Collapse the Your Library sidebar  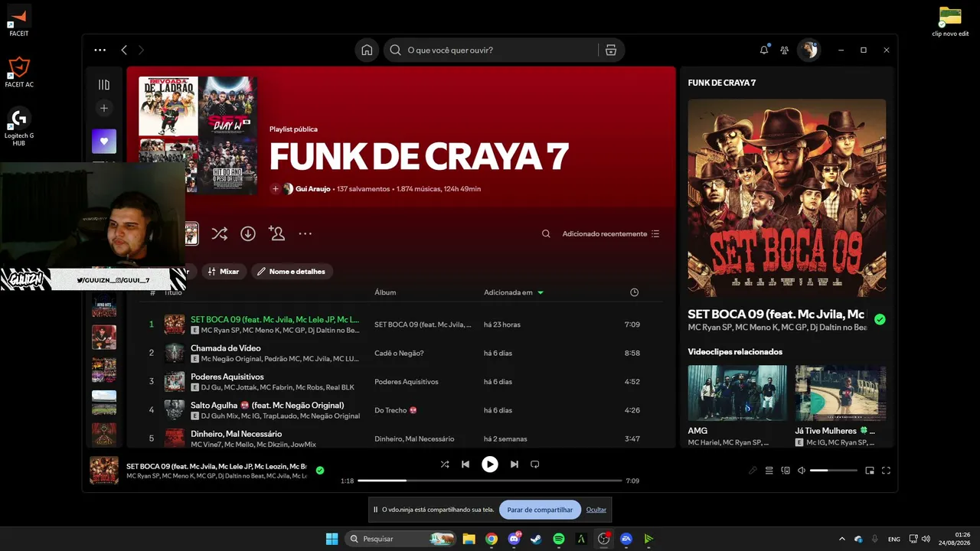click(x=104, y=84)
